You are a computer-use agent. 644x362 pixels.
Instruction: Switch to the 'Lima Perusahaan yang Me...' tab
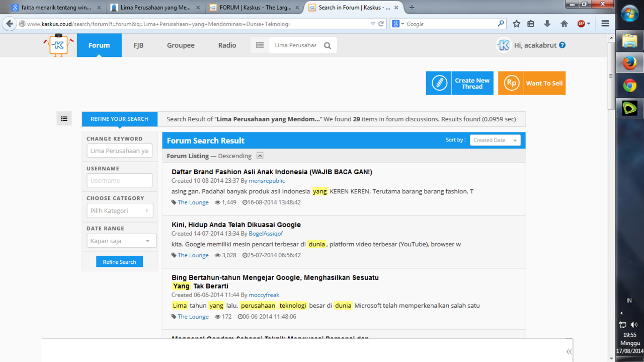(x=155, y=8)
